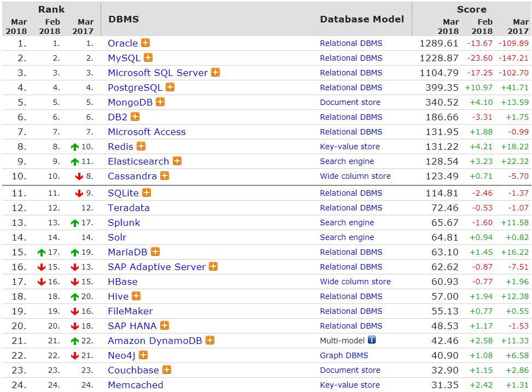The height and width of the screenshot is (392, 532).
Task: Click the plus icon next to PostgreSQL
Action: [x=170, y=87]
